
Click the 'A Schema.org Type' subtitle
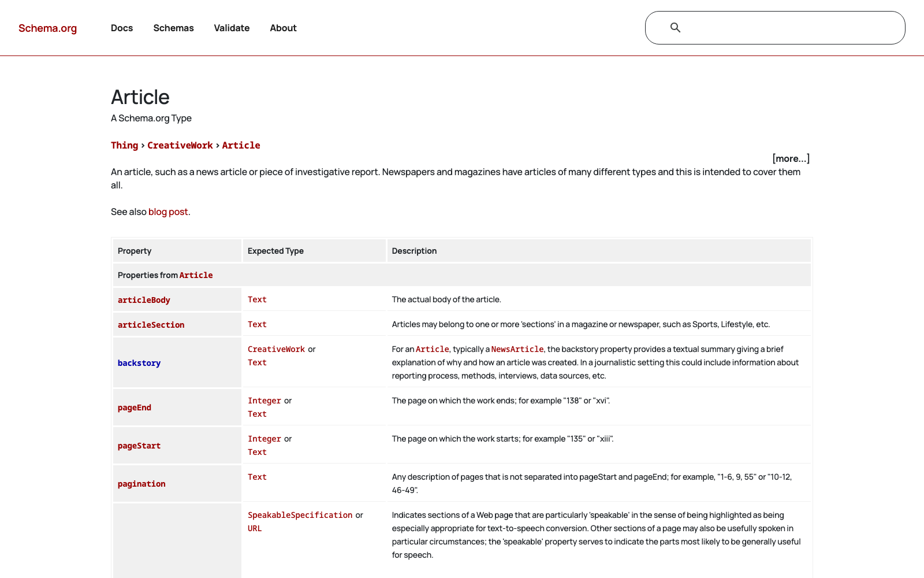pyautogui.click(x=151, y=118)
